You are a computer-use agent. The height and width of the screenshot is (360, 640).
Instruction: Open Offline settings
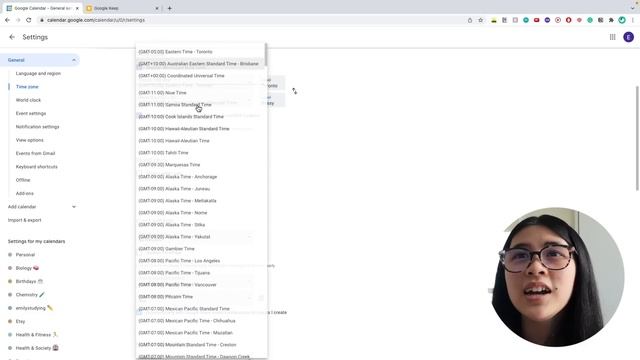(23, 180)
